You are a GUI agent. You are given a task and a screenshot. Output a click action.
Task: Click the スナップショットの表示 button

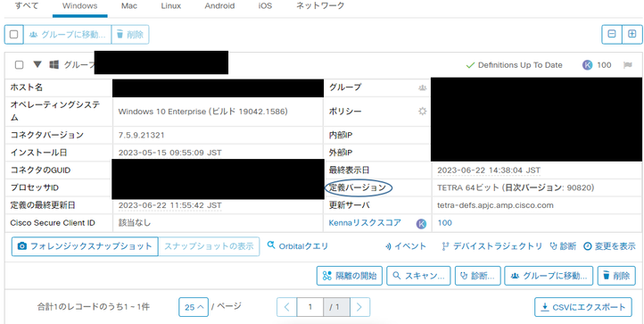pyautogui.click(x=209, y=246)
